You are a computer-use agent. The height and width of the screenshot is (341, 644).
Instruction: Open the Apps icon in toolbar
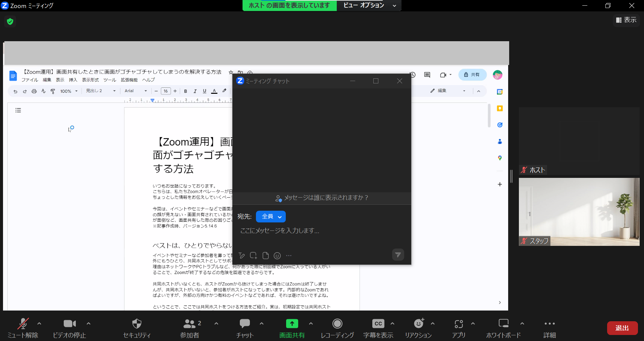(459, 324)
